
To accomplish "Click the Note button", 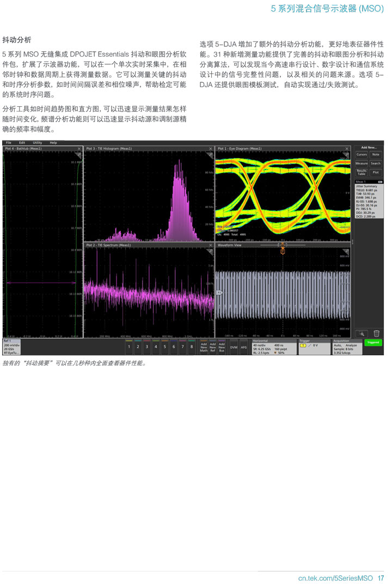I will [376, 155].
